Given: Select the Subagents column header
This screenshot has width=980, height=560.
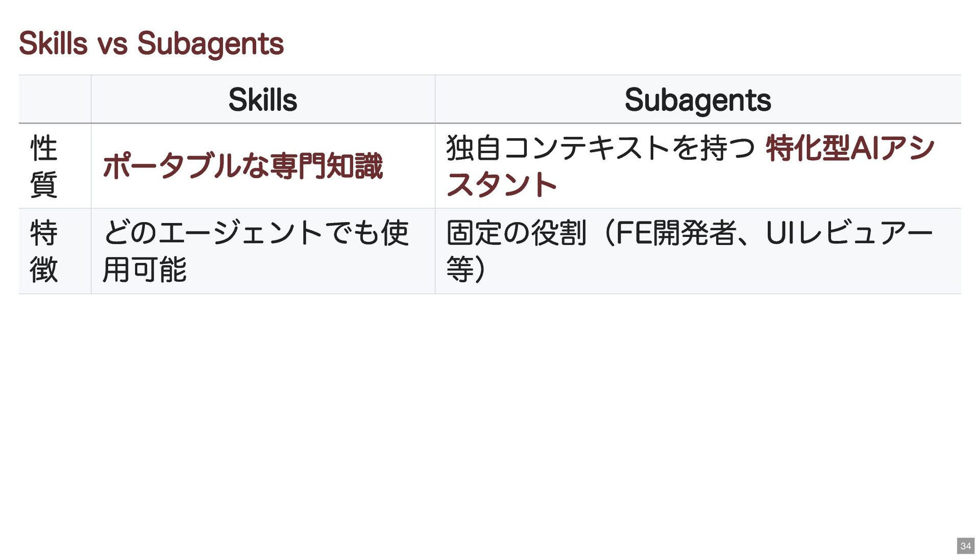Looking at the screenshot, I should coord(697,100).
